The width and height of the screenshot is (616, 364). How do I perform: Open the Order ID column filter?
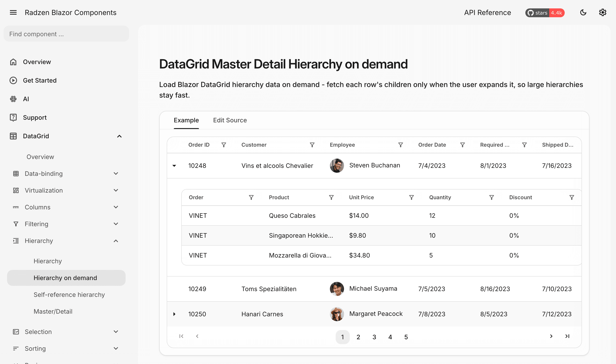224,145
